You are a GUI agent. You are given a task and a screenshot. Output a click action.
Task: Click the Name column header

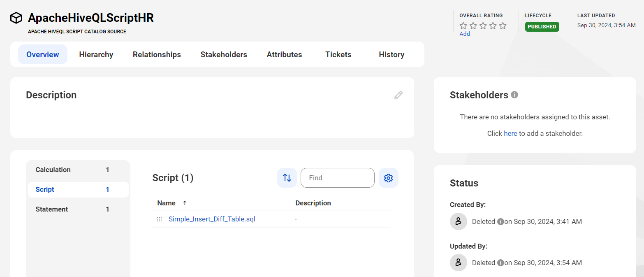coord(166,203)
